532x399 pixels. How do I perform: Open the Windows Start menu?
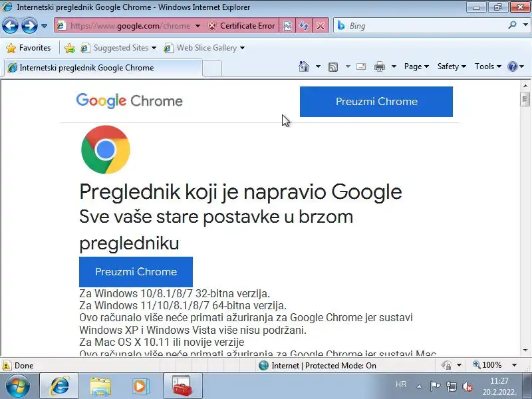point(18,386)
